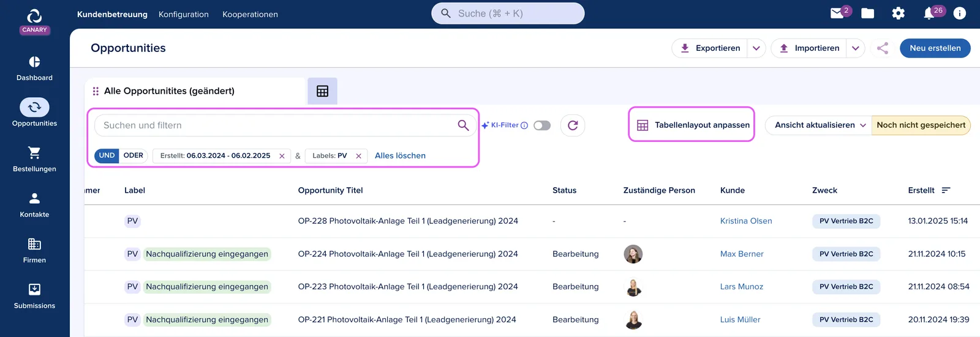Viewport: 980px width, 337px height.
Task: Switch to table view icon tab
Action: click(322, 91)
